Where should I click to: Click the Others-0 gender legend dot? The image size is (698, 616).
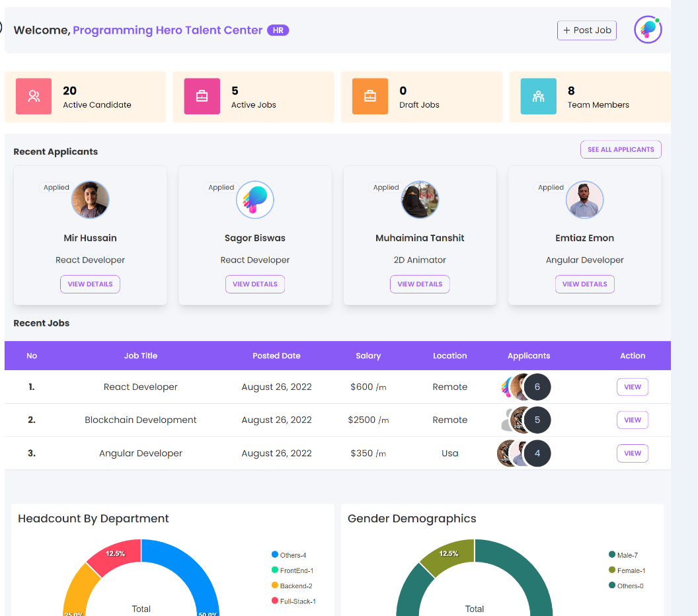612,586
